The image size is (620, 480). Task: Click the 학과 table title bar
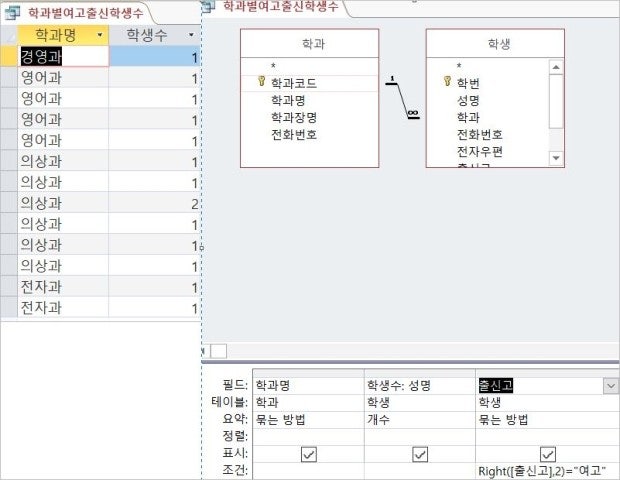pyautogui.click(x=310, y=43)
